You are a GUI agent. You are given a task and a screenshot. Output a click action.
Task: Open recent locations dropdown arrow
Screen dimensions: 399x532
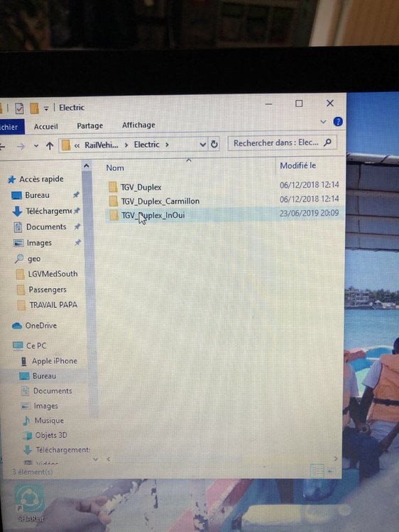(x=36, y=146)
